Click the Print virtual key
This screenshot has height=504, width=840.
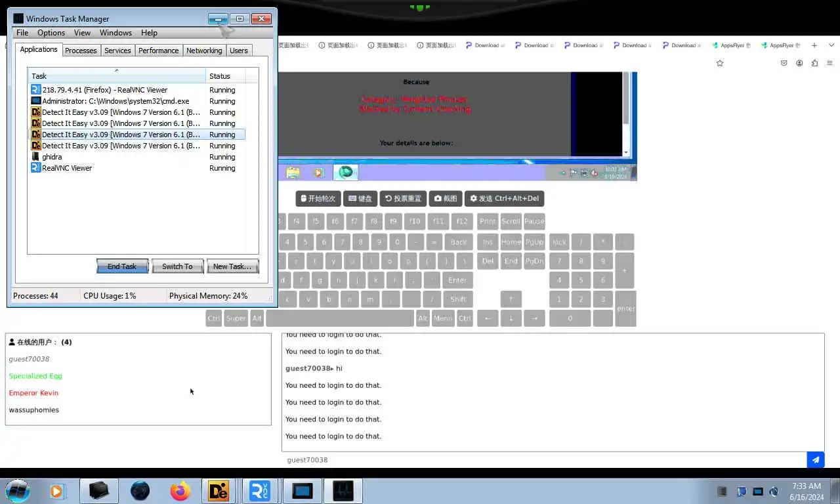coord(488,221)
